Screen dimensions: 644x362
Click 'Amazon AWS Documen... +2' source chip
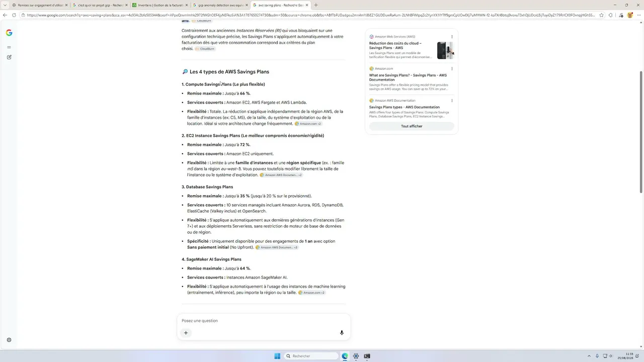(281, 175)
